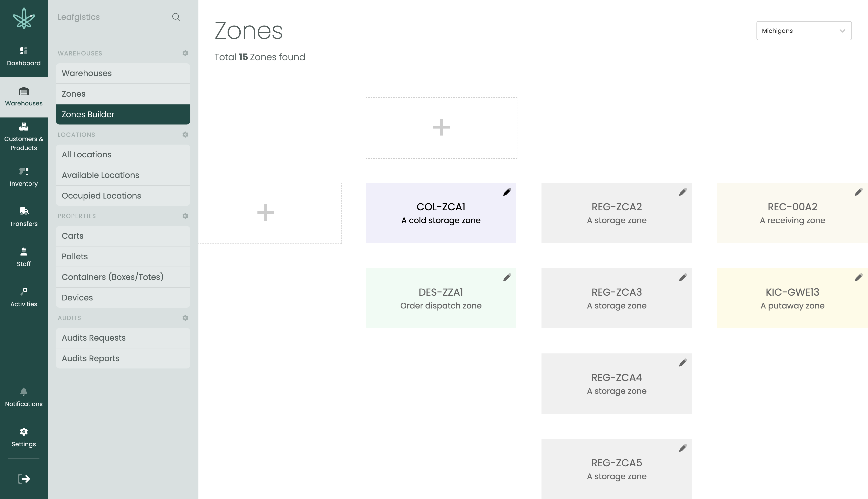Select Warehouses in the submenu

123,73
